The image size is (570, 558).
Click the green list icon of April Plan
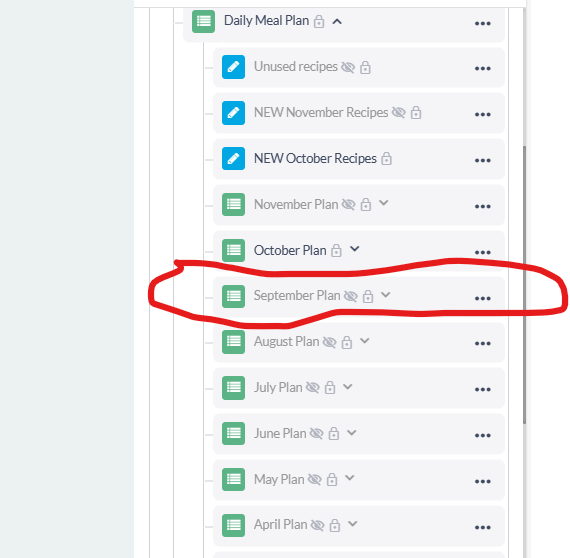tap(233, 525)
